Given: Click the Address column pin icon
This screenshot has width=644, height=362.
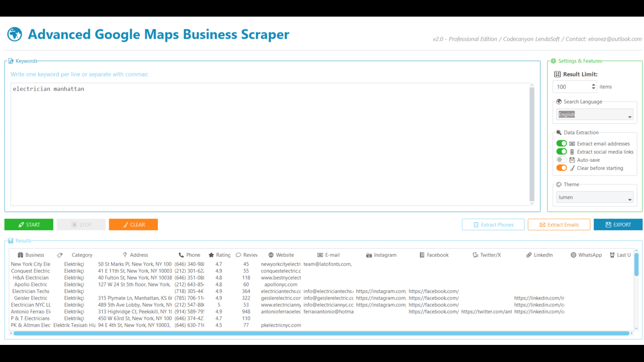Looking at the screenshot, I should click(125, 255).
